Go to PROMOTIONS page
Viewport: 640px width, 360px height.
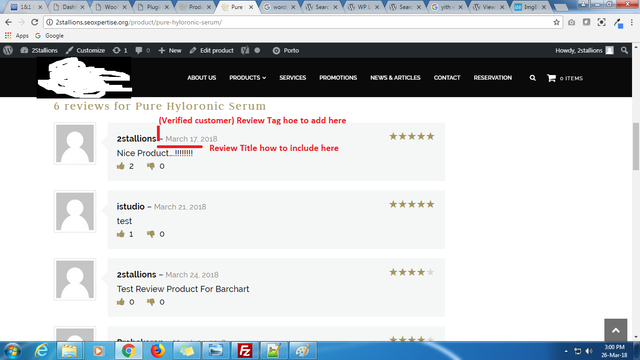pos(338,78)
